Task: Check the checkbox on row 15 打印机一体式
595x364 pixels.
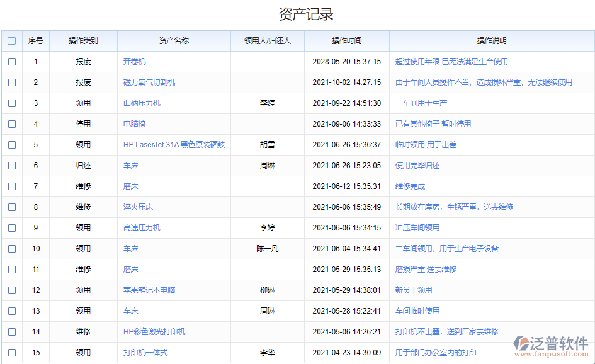Action: [11, 353]
